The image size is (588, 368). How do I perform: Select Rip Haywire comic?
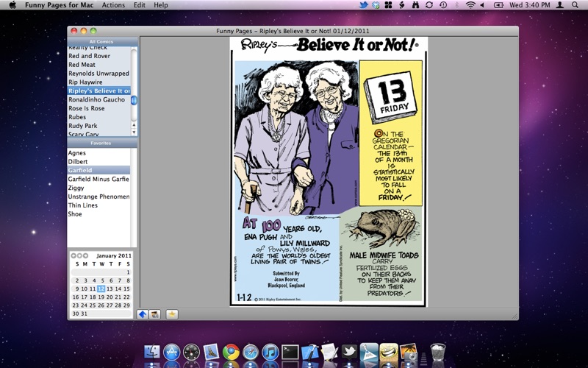tap(98, 82)
